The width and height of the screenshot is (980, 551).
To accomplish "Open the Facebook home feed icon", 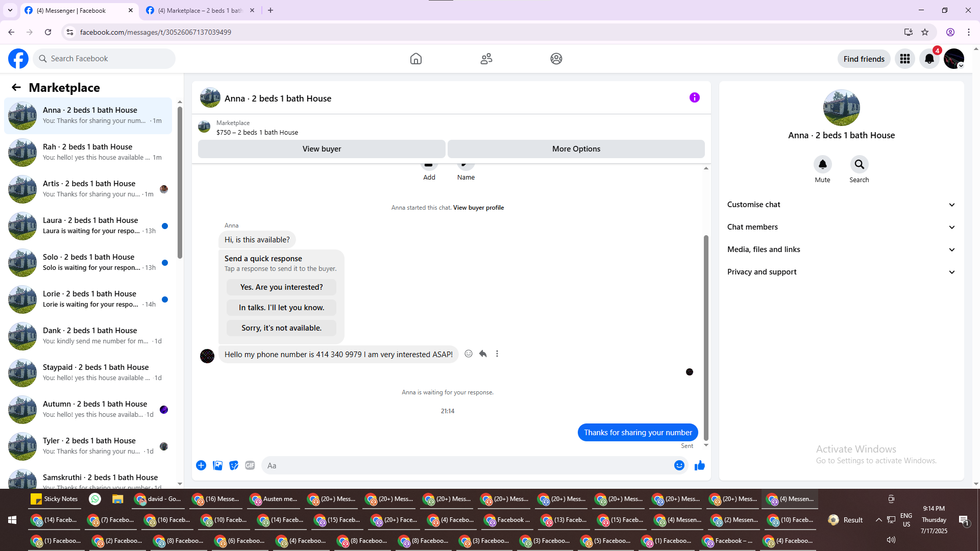I will pyautogui.click(x=416, y=59).
